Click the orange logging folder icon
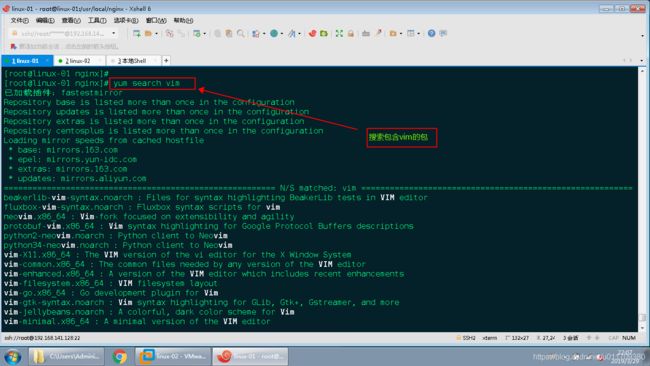Viewport: 650px width, 366px height. [x=393, y=33]
